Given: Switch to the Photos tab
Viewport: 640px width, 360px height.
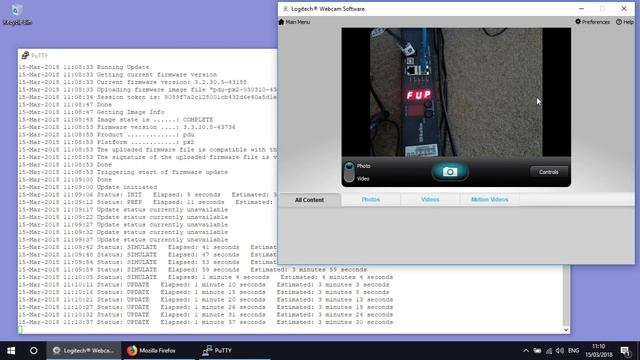Looking at the screenshot, I should (x=371, y=200).
